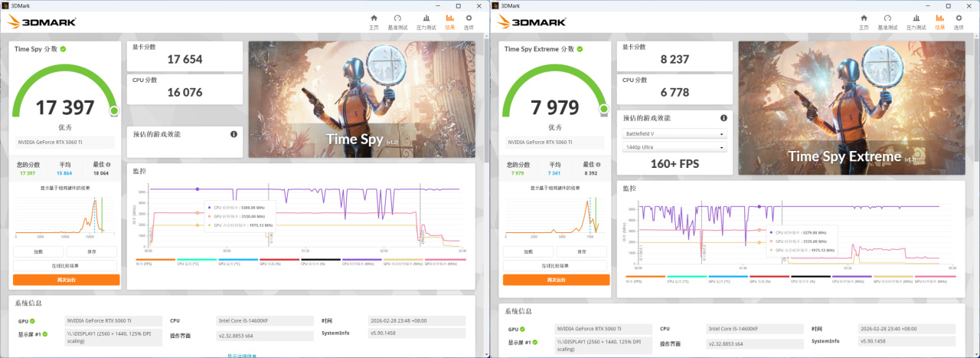Click orange 再次运行 button in Time Spy Extreme window
Image resolution: width=980 pixels, height=358 pixels.
(x=556, y=280)
